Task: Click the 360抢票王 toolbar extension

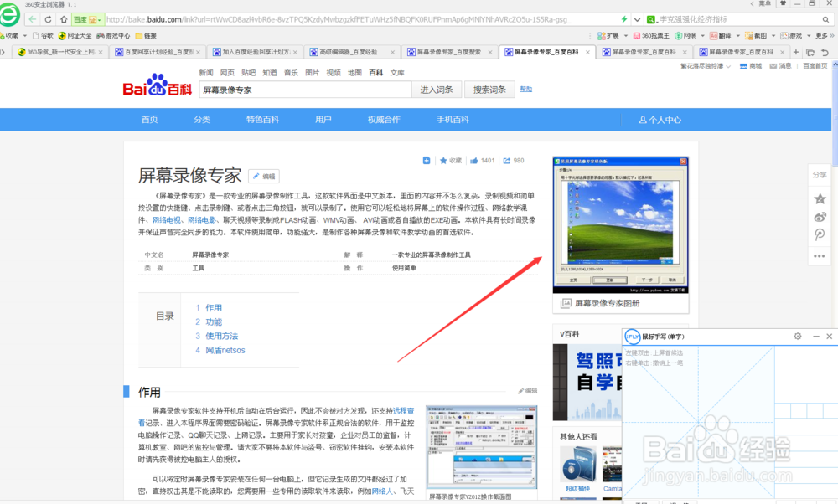Action: pos(651,36)
